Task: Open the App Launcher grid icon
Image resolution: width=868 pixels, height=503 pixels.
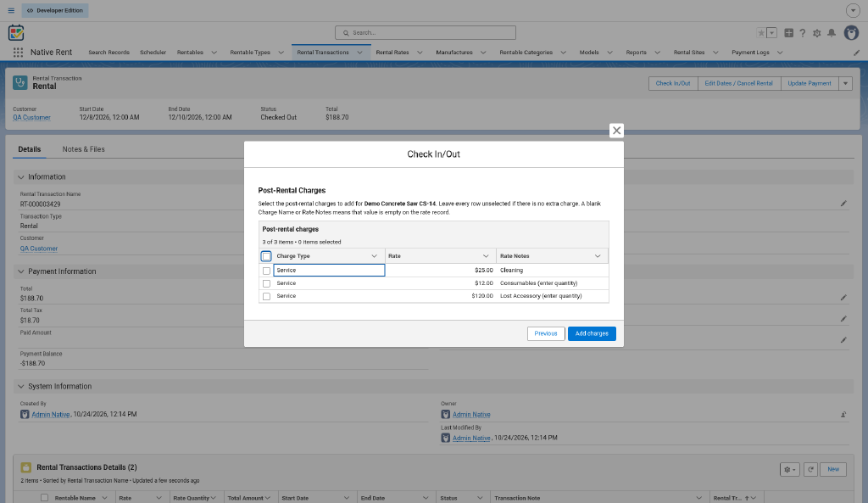Action: [19, 52]
